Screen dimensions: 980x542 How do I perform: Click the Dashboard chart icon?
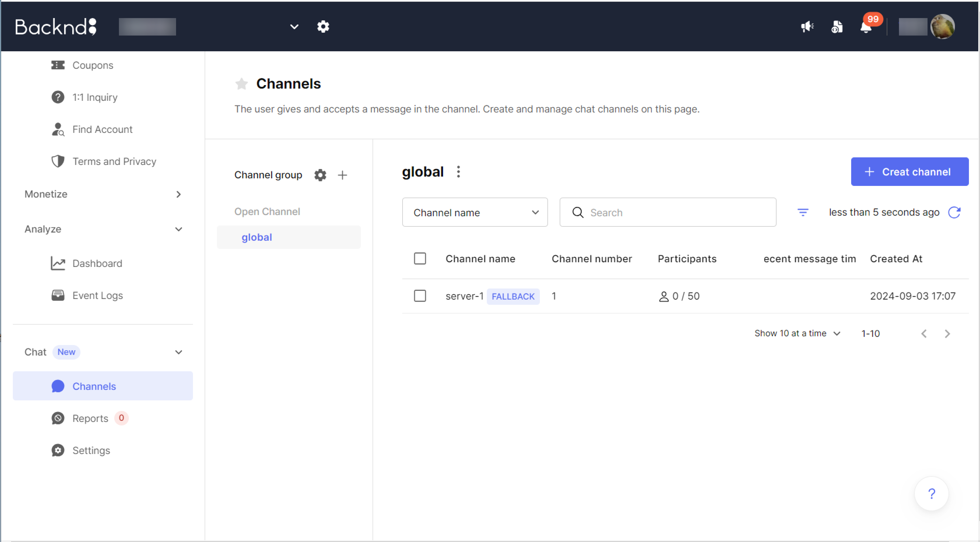pos(58,263)
